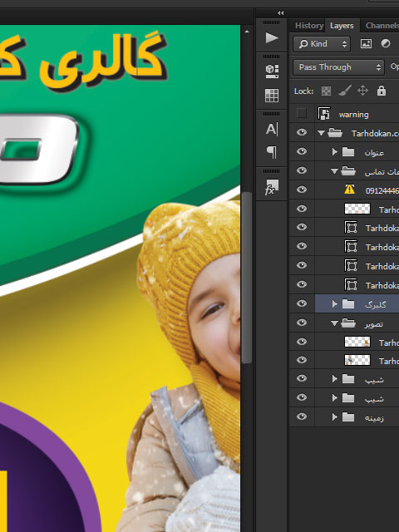
Task: Lock transparent pixels icon
Action: (x=326, y=91)
